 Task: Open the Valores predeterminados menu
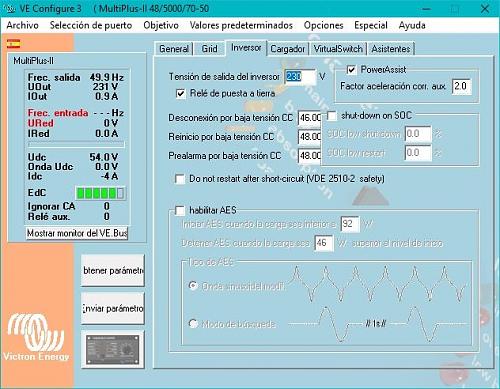[241, 25]
